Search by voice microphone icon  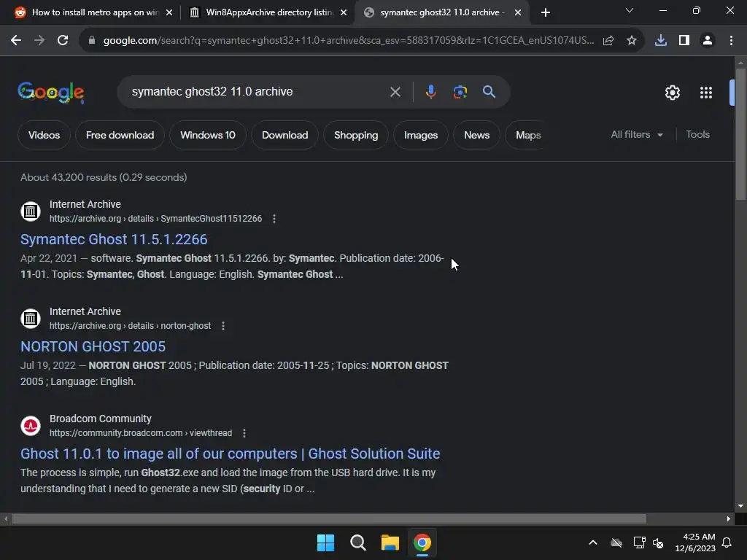pyautogui.click(x=430, y=91)
